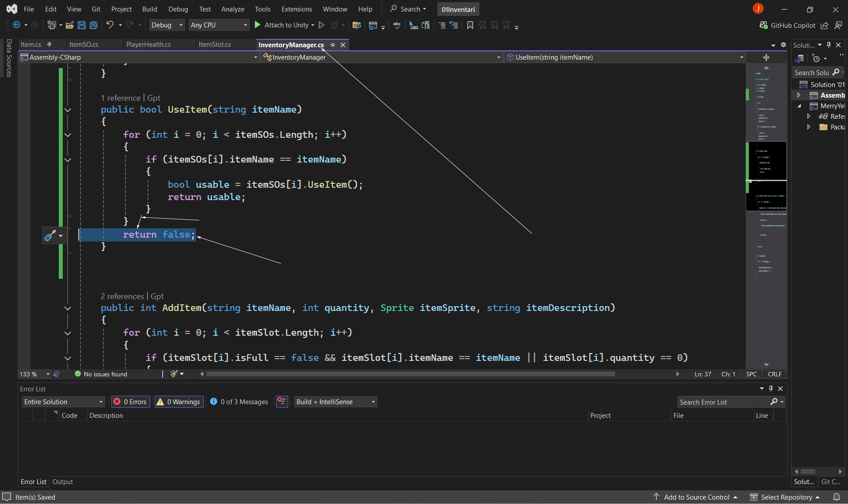
Task: Click the notifications bell in status bar
Action: [836, 497]
